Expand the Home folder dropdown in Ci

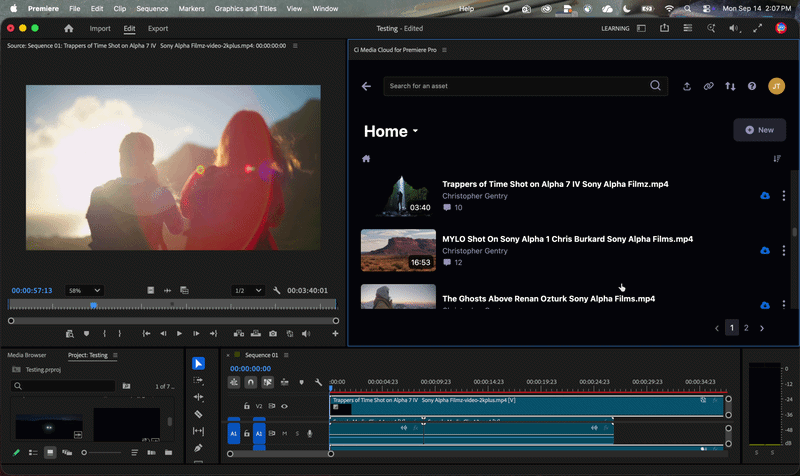(415, 131)
